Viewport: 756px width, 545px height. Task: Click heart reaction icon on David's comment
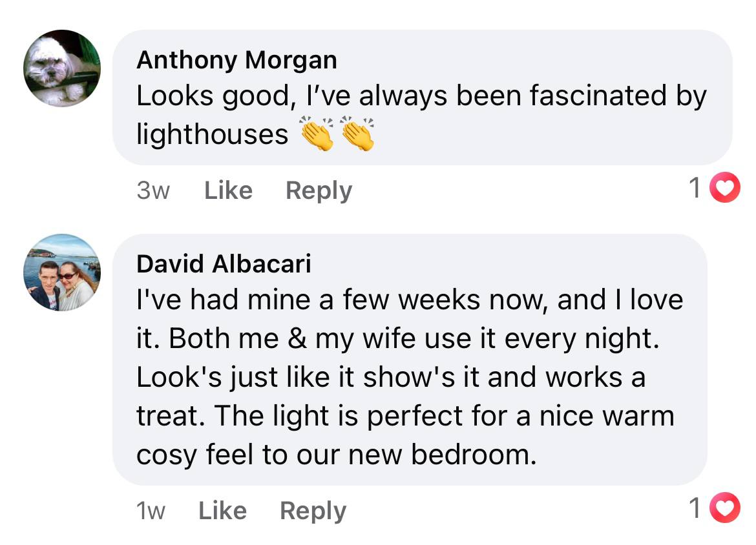(724, 509)
